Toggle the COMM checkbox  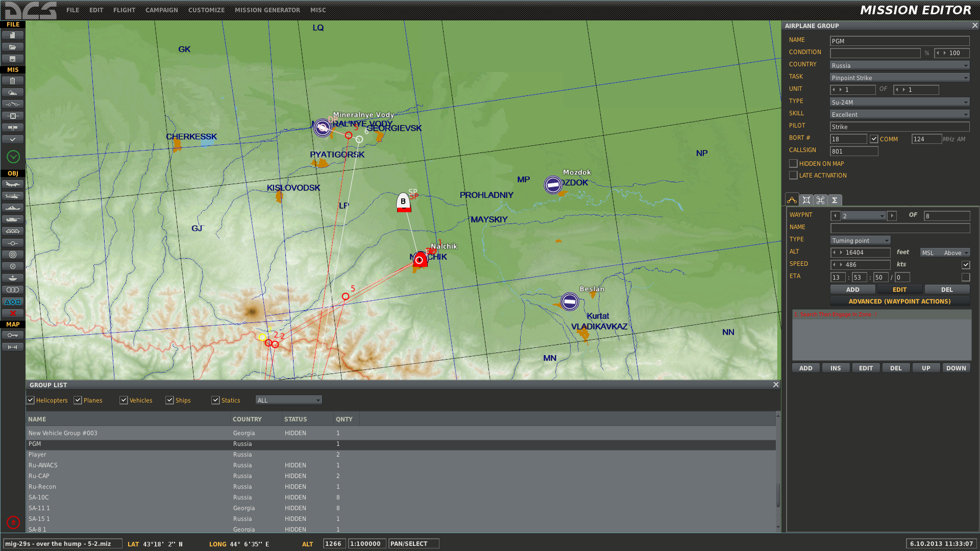[874, 139]
